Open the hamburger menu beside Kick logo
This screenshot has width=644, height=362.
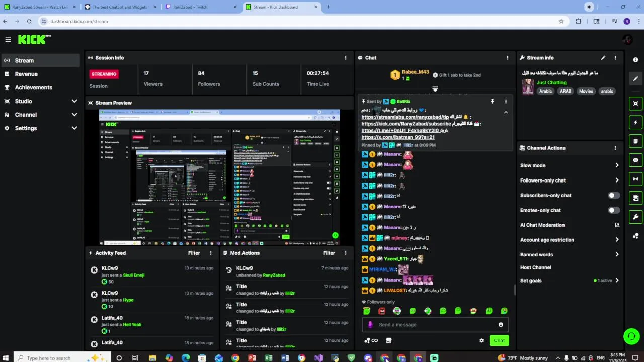tap(8, 40)
